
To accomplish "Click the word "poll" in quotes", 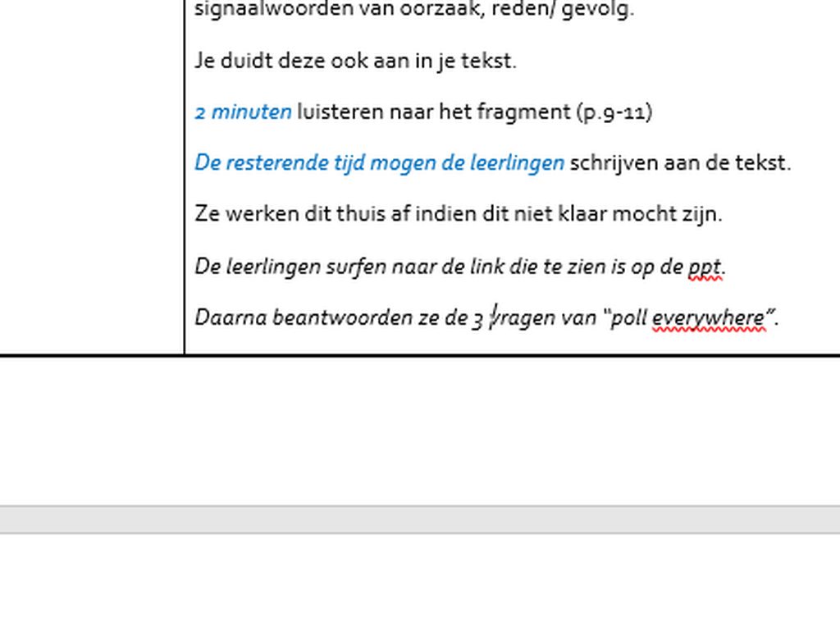I will [x=630, y=318].
